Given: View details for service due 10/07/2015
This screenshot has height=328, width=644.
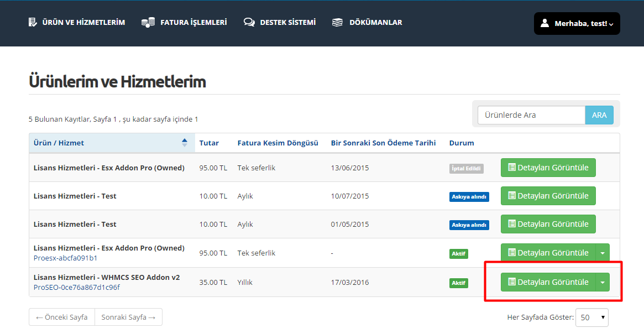Looking at the screenshot, I should click(x=548, y=196).
